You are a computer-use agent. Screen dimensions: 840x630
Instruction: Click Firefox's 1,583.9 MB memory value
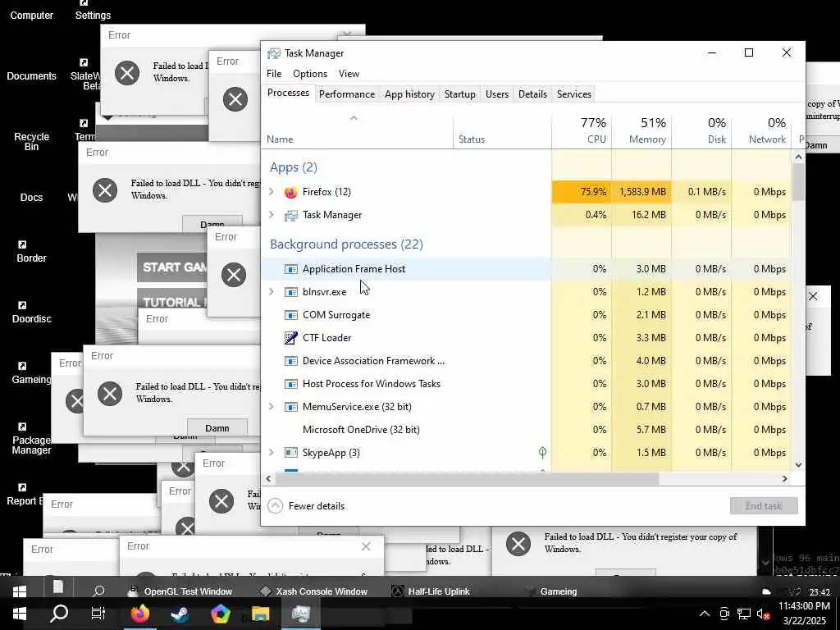[x=642, y=192]
